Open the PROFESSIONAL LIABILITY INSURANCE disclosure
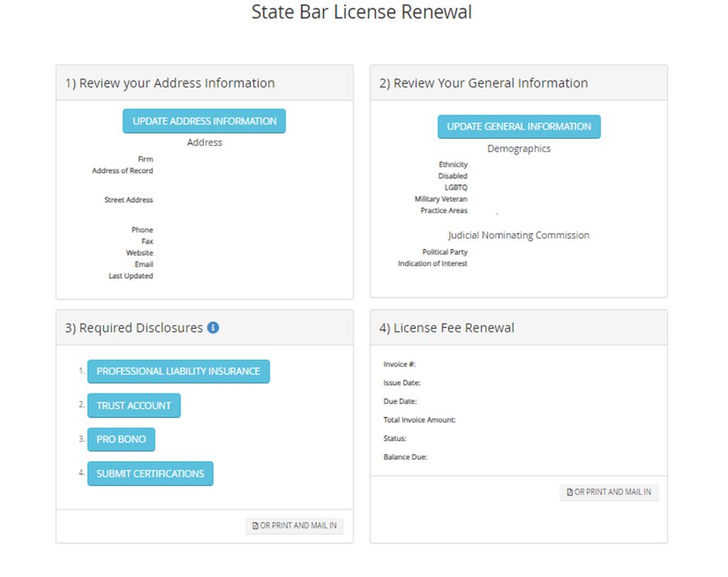This screenshot has height=577, width=728. 178,371
